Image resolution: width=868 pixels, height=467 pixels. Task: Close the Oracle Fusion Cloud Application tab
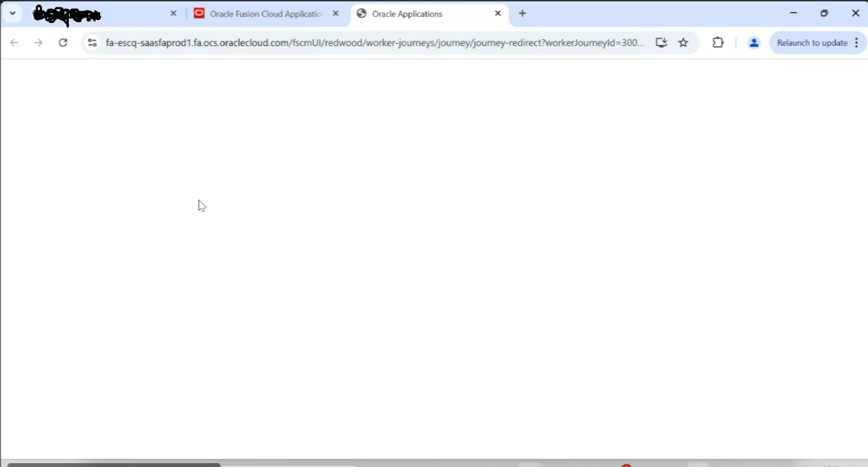(335, 13)
